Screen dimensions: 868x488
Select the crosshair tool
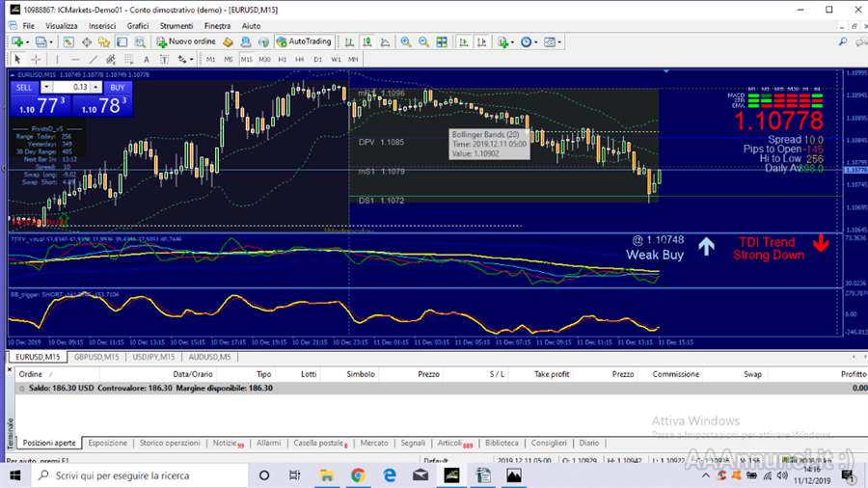click(36, 59)
